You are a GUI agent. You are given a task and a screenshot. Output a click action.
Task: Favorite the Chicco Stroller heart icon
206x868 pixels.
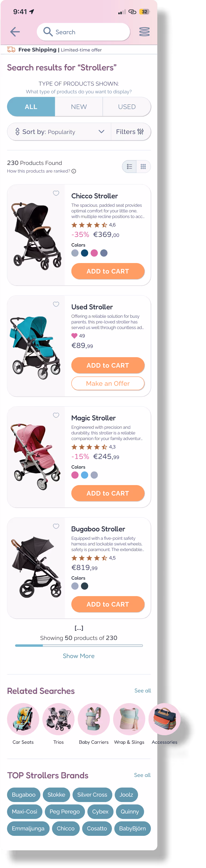click(x=56, y=193)
